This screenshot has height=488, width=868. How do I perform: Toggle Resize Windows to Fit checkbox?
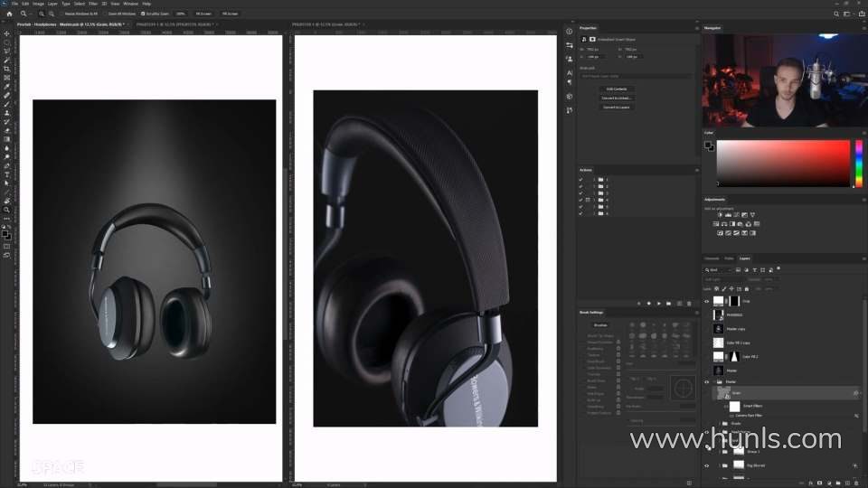click(62, 14)
